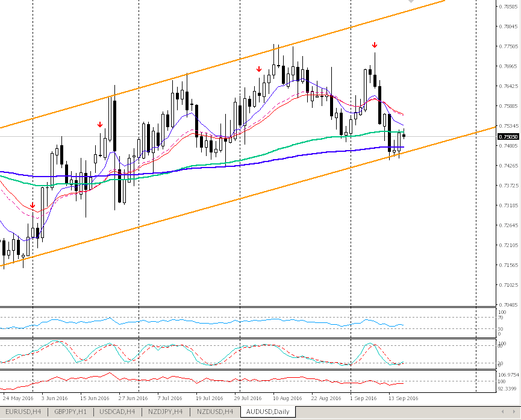Select the AUDUSD,Daily chart tab

click(268, 412)
